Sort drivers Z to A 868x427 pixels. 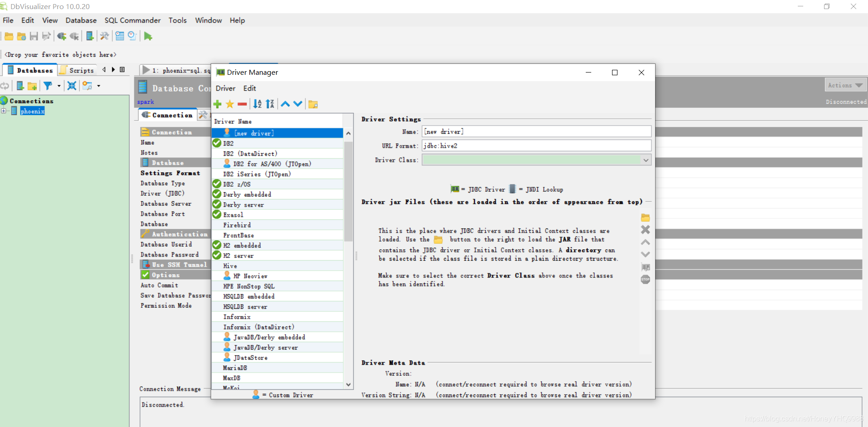point(270,104)
